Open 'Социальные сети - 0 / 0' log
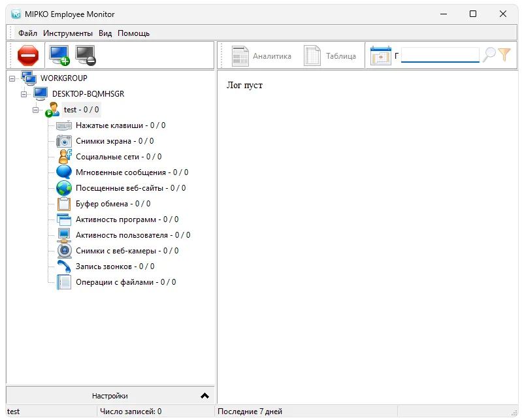The height and width of the screenshot is (420, 522). click(118, 157)
